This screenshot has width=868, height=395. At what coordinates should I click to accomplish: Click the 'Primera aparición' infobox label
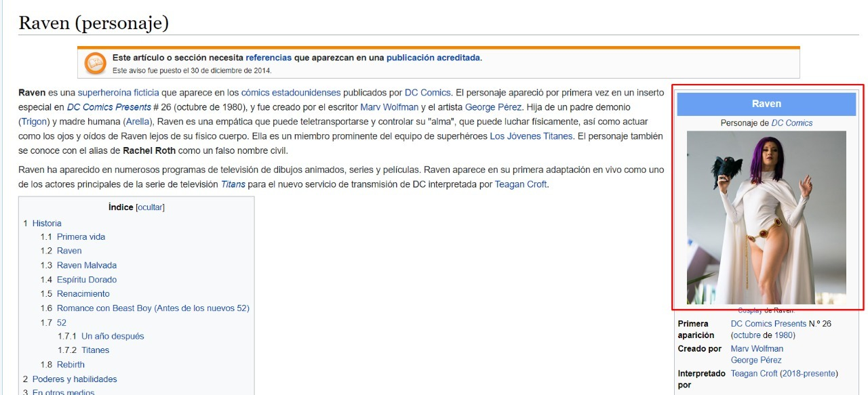[696, 329]
